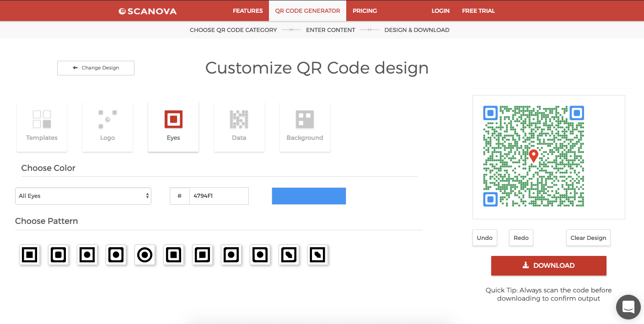Open the Templates design option
The height and width of the screenshot is (324, 644).
coord(42,127)
